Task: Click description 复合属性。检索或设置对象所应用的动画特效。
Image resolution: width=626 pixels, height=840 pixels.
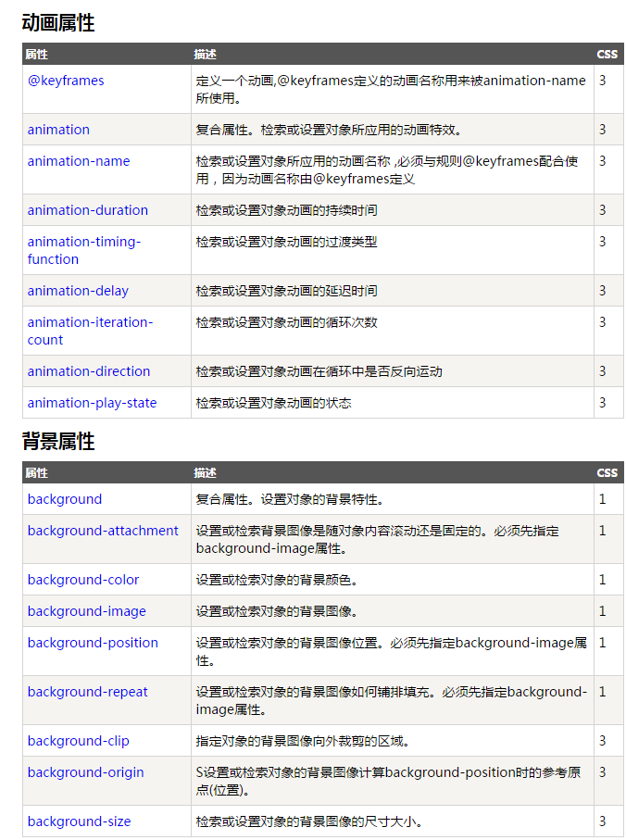Action: (x=329, y=130)
